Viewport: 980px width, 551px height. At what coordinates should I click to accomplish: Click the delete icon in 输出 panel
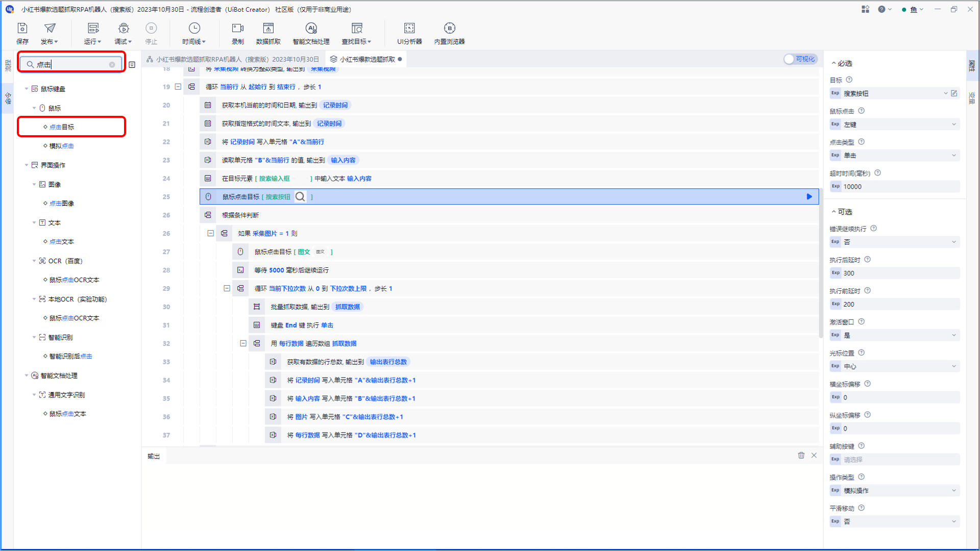[x=801, y=456]
